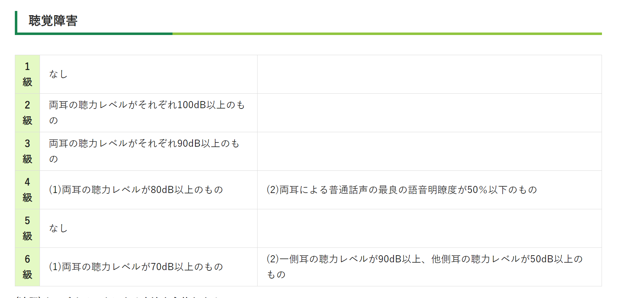The height and width of the screenshot is (298, 644).
Task: Select the 1級 grade header cell
Action: [x=27, y=74]
